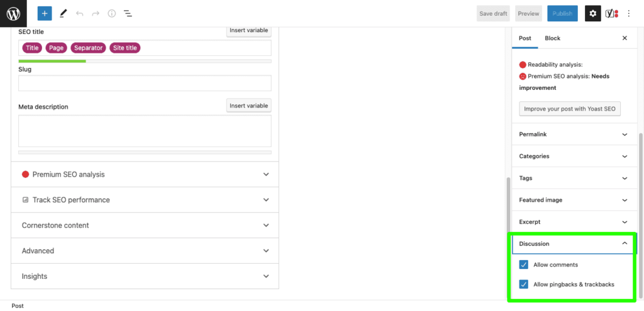This screenshot has width=644, height=311.
Task: Open the document details info icon
Action: (x=112, y=14)
